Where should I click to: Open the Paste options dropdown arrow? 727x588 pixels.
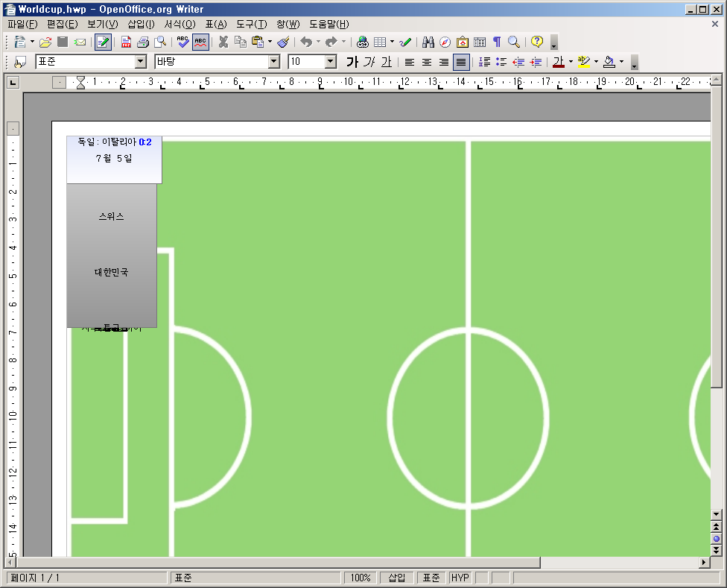click(x=270, y=42)
